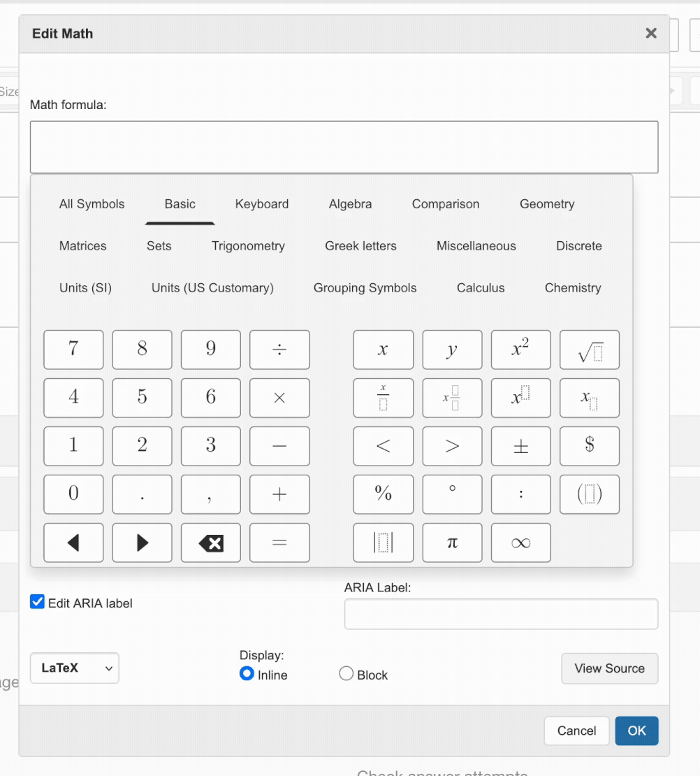Click the View Source button
The image size is (700, 776).
[609, 668]
